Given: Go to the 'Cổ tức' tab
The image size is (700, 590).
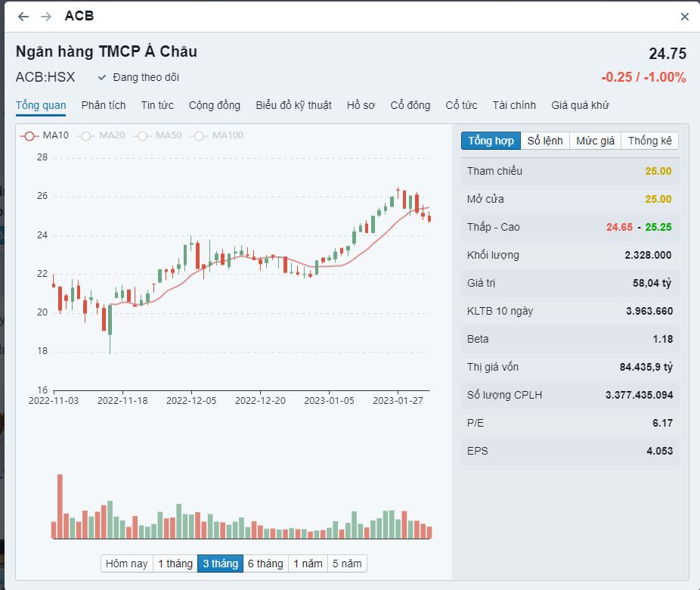Looking at the screenshot, I should click(461, 105).
